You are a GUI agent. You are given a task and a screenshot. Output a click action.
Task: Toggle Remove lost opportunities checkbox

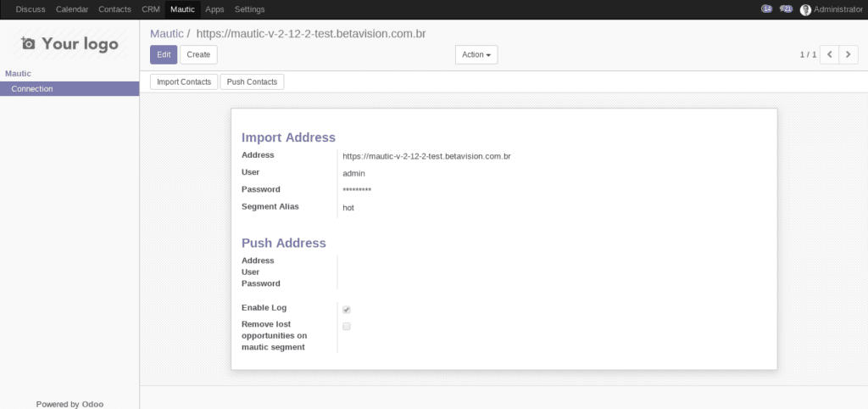click(x=347, y=327)
